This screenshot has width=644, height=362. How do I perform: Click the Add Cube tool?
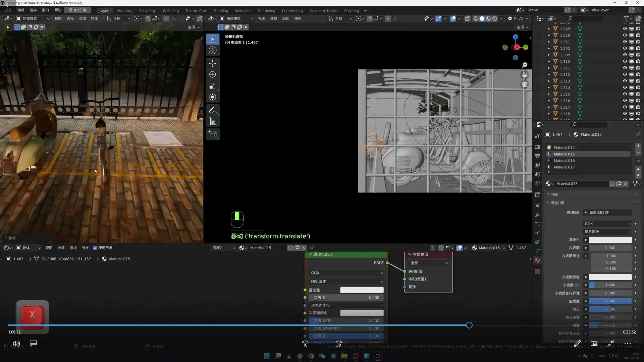click(212, 134)
